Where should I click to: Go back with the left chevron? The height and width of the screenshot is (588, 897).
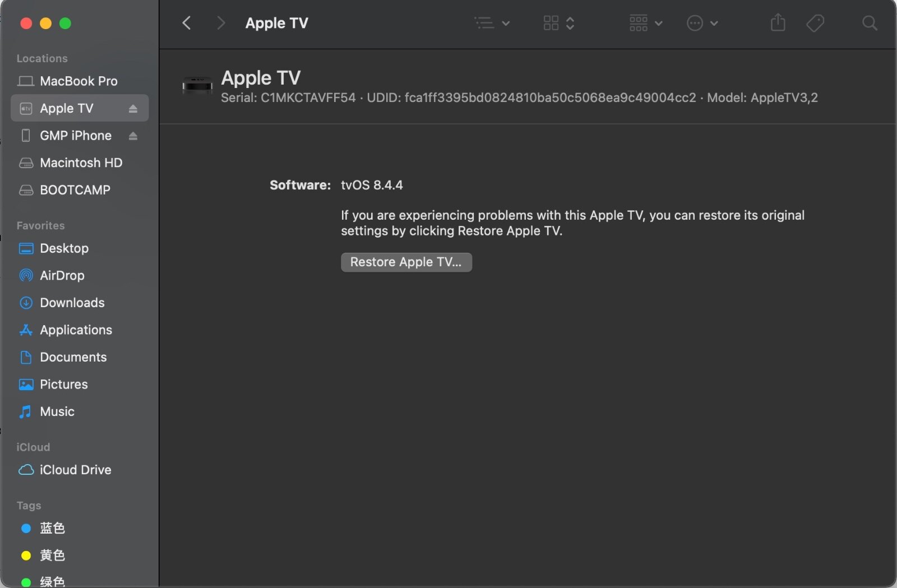coord(187,23)
